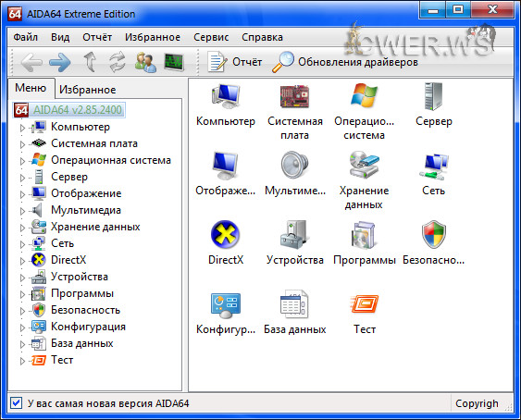This screenshot has height=420, width=521.
Task: Select Хранение данных in the tree
Action: pyautogui.click(x=95, y=227)
